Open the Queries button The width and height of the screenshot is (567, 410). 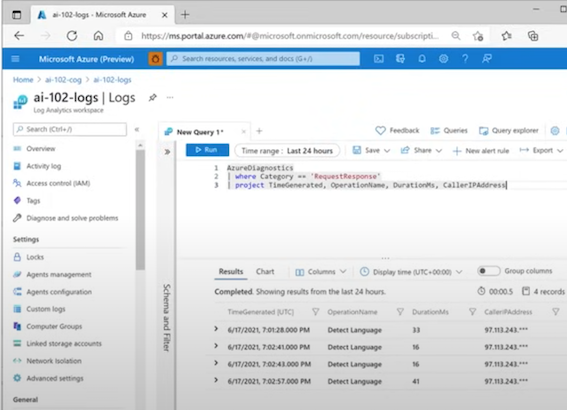click(x=449, y=131)
